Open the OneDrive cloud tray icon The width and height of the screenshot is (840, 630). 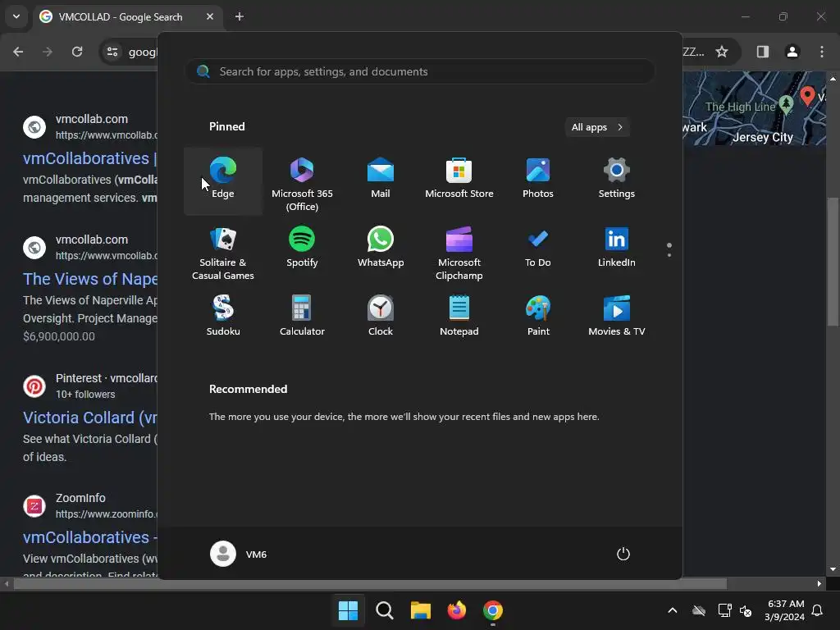(699, 610)
